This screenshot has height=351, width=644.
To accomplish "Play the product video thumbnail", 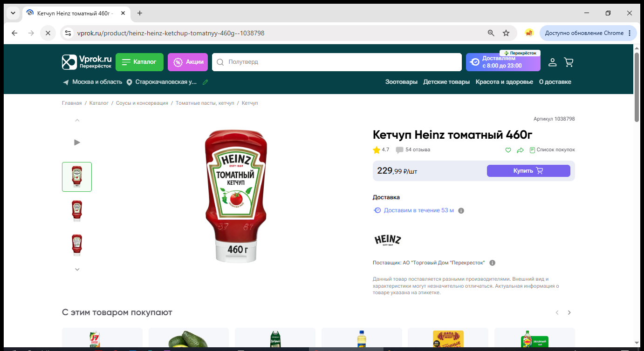I will tap(77, 142).
